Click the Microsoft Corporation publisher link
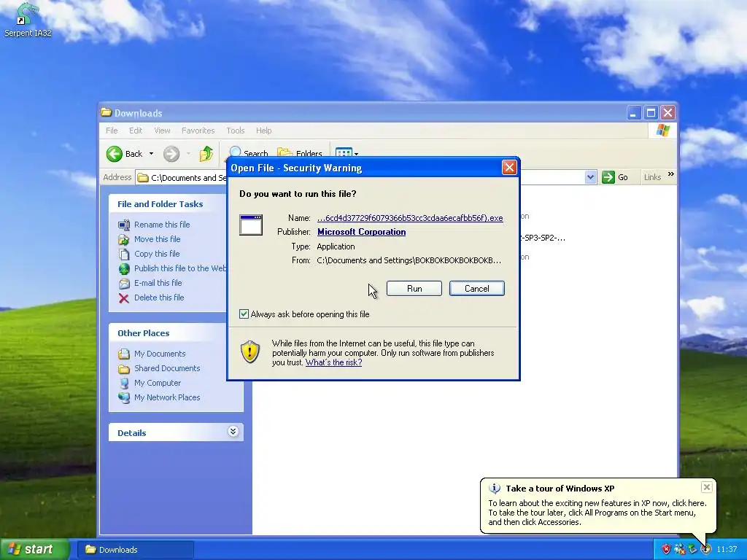The height and width of the screenshot is (560, 747). (362, 232)
